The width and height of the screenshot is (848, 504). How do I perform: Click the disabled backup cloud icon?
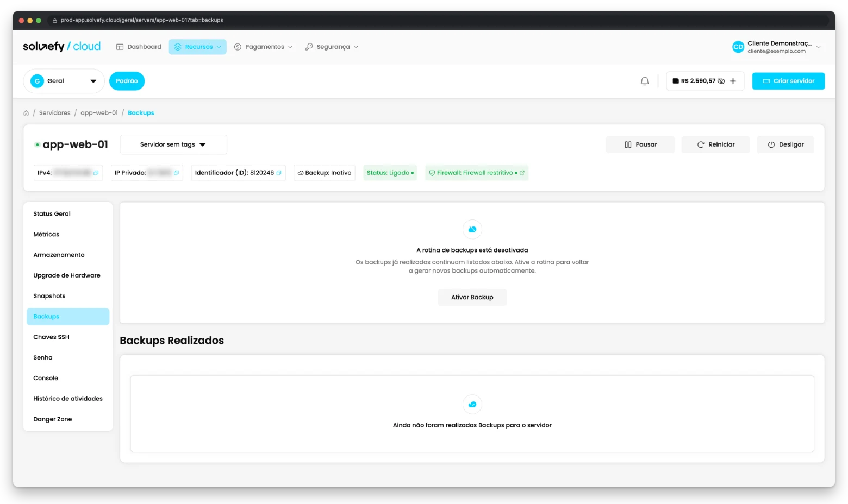472,229
